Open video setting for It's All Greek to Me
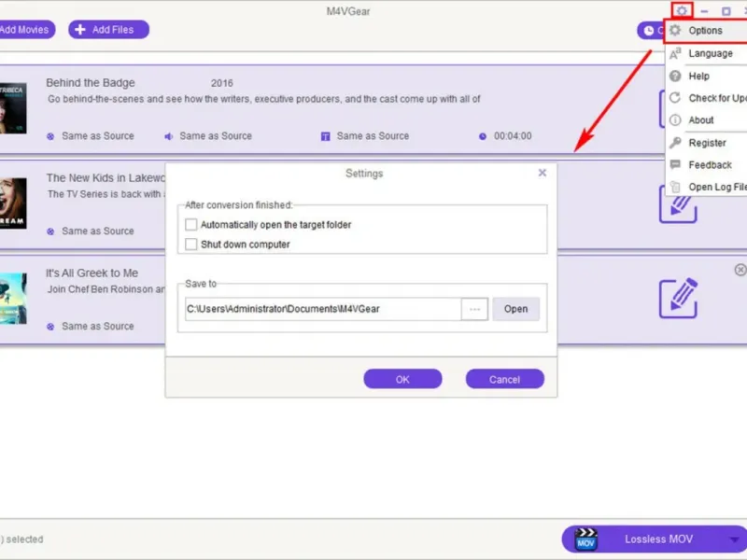The width and height of the screenshot is (747, 560). 91,327
